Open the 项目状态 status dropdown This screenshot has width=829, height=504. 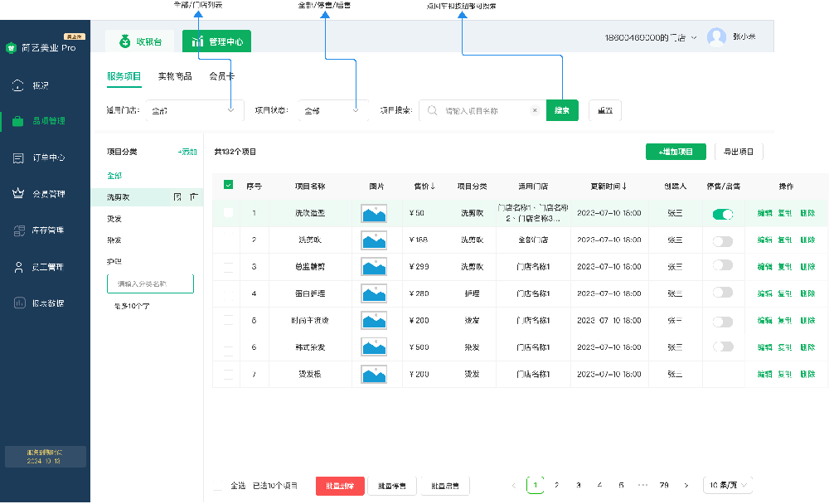coord(333,110)
